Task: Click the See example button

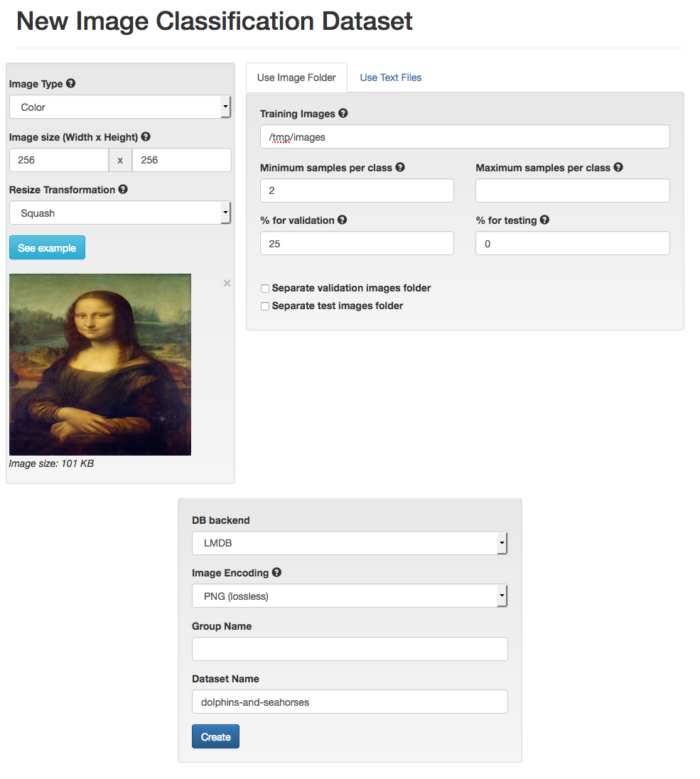Action: click(47, 247)
